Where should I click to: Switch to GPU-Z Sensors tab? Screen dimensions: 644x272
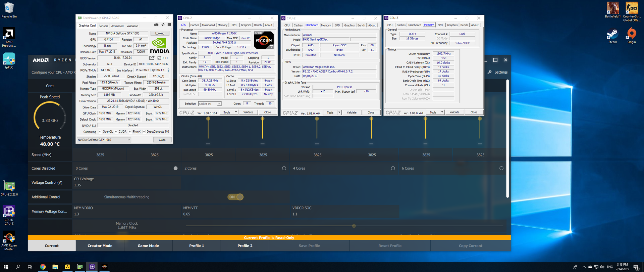[x=103, y=26]
